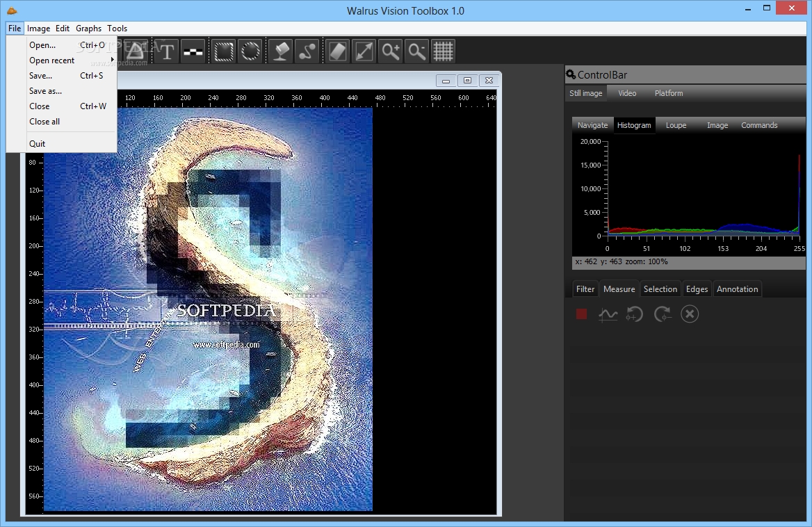This screenshot has width=812, height=527.
Task: Choose Save as... from the File menu
Action: coord(62,90)
